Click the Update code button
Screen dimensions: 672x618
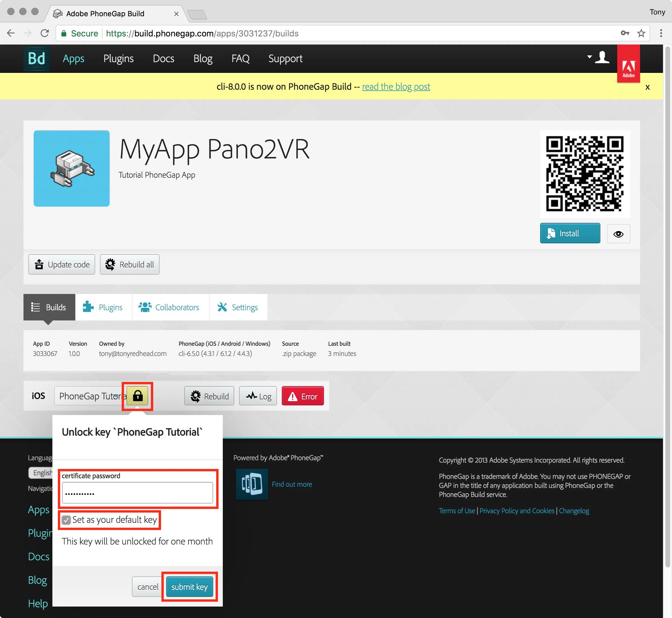61,264
